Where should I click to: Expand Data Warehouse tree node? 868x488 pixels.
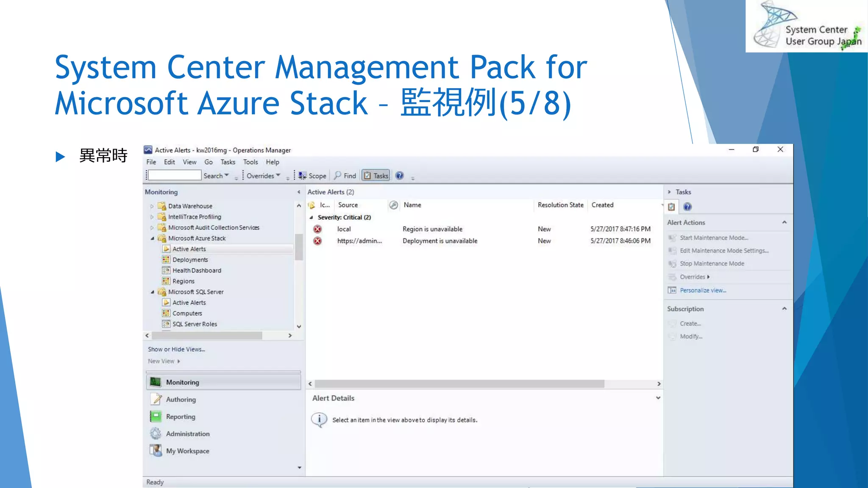[x=152, y=206]
